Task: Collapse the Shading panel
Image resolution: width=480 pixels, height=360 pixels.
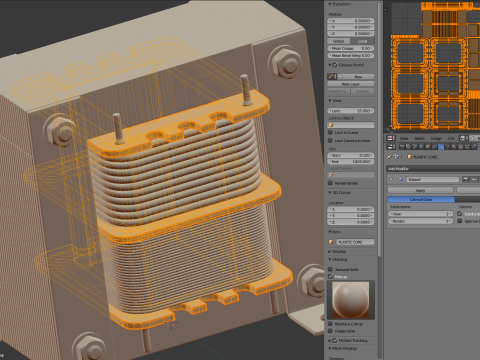Action: [x=330, y=259]
